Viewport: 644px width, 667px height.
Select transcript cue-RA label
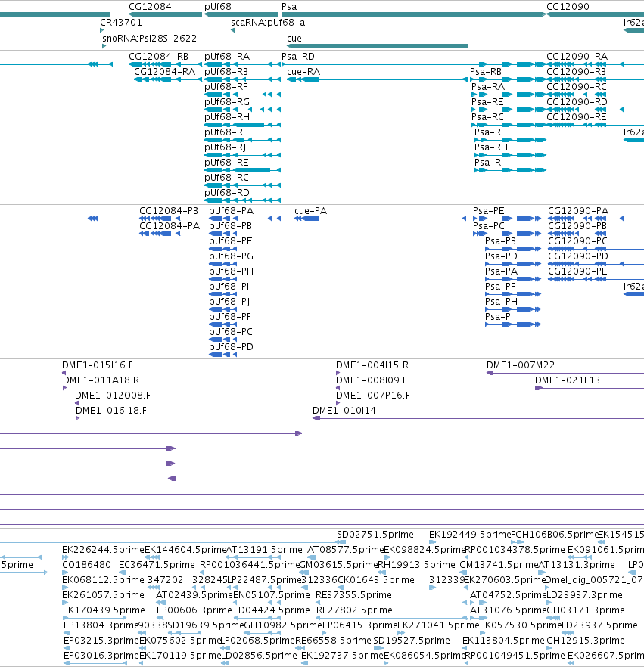click(303, 71)
